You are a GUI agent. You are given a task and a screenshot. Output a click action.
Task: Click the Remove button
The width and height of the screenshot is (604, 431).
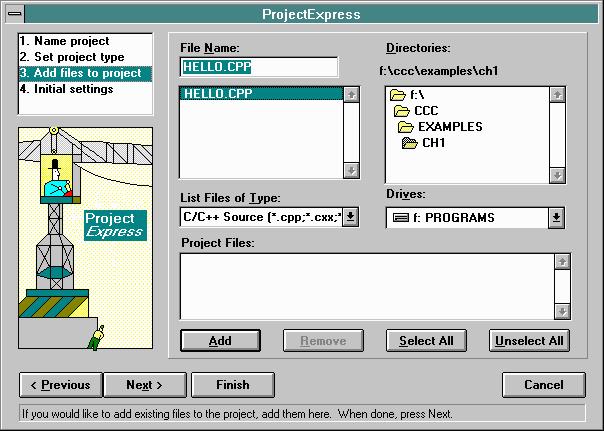coord(323,340)
